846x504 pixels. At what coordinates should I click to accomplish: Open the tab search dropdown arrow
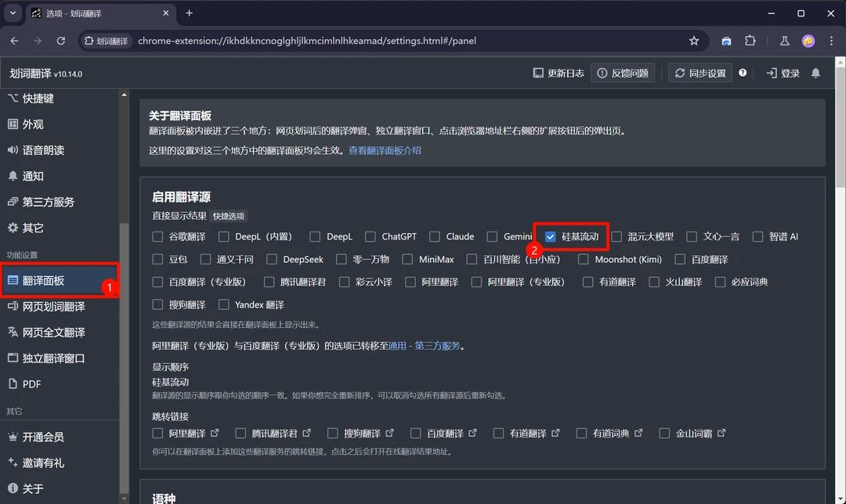pos(13,13)
